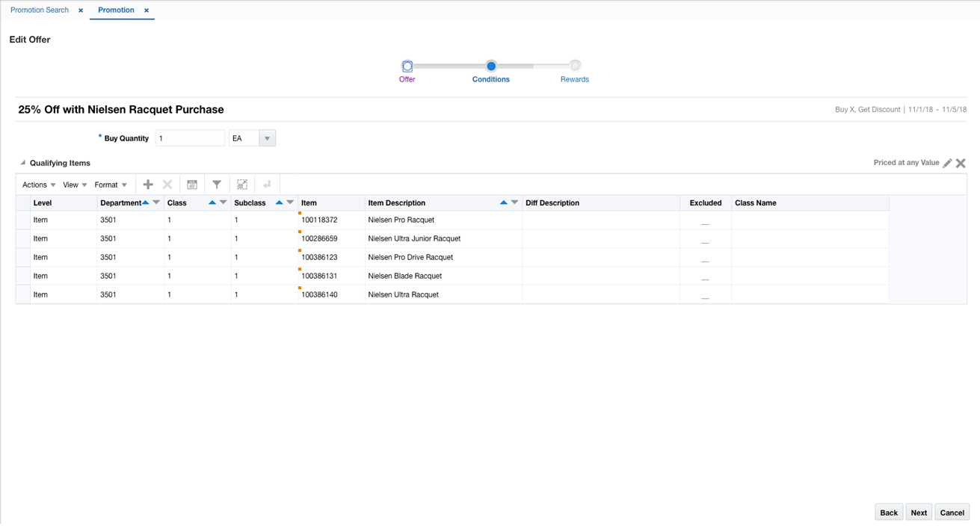The width and height of the screenshot is (980, 529).
Task: Select the Conditions step in the train
Action: click(x=491, y=66)
